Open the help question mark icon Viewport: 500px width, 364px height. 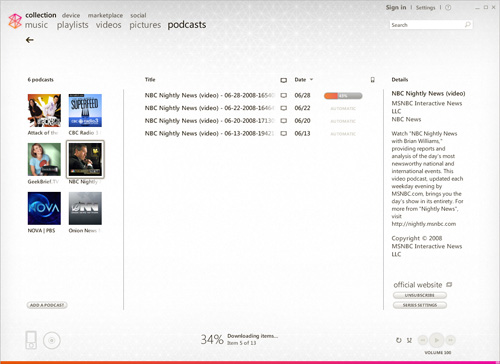tap(448, 7)
